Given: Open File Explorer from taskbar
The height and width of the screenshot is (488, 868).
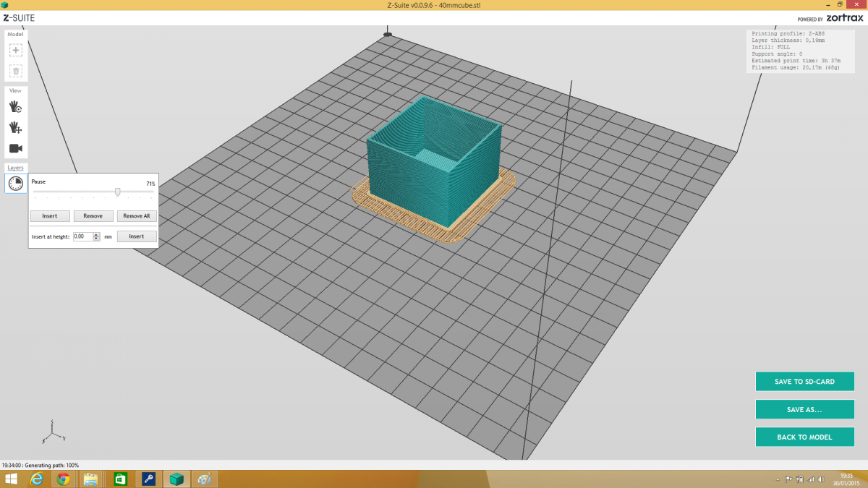Looking at the screenshot, I should tap(90, 479).
